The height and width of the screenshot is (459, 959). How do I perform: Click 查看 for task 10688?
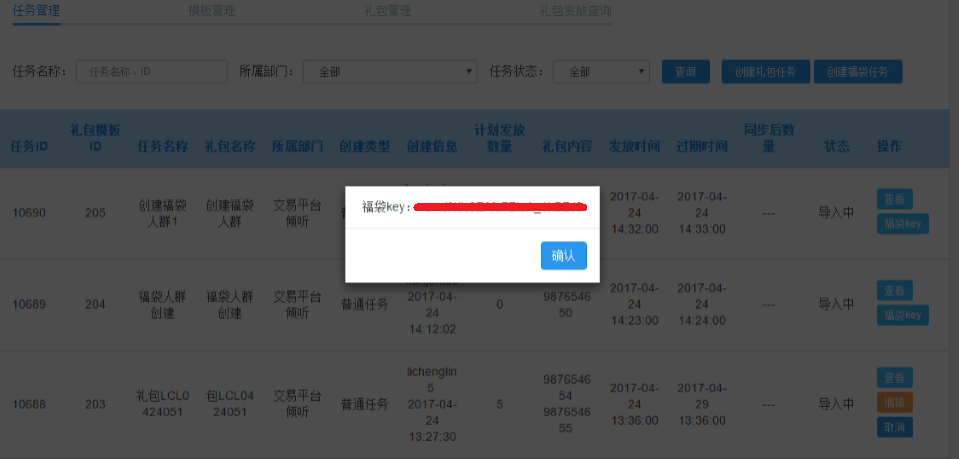[x=894, y=378]
